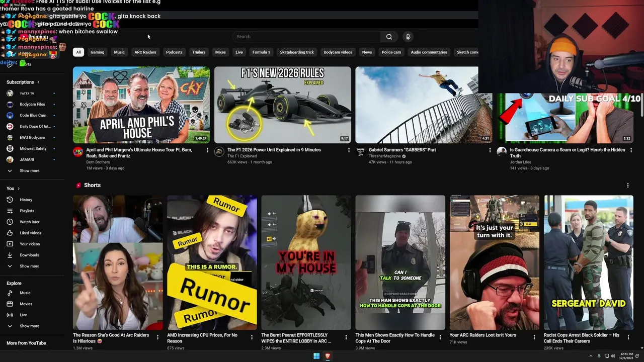This screenshot has width=644, height=362.
Task: Click the Brave browser taskbar icon
Action: coord(328,356)
